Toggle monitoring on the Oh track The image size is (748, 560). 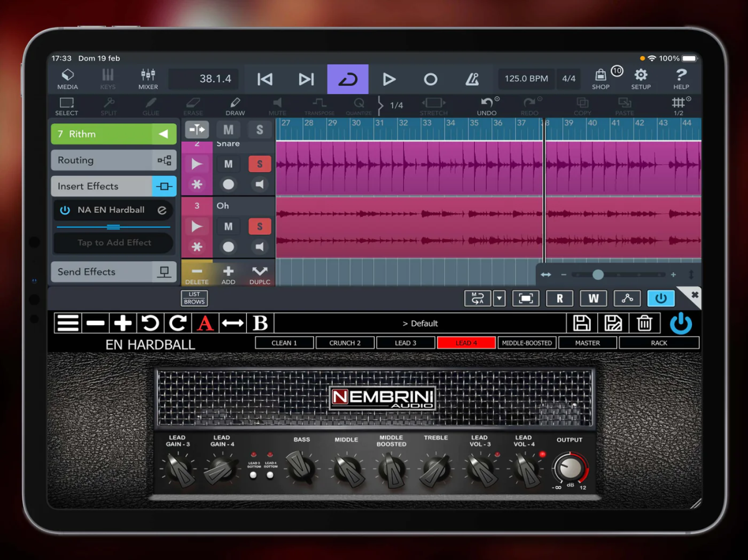tap(259, 247)
